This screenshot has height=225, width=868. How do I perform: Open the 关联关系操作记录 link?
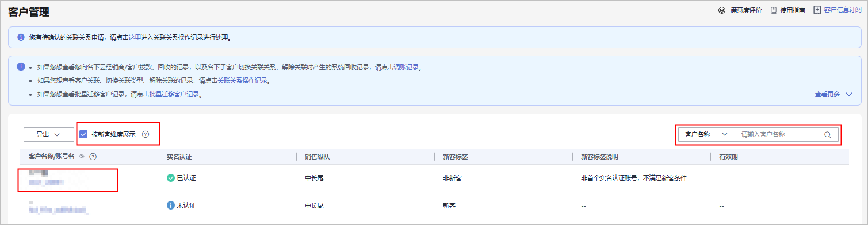pos(243,80)
